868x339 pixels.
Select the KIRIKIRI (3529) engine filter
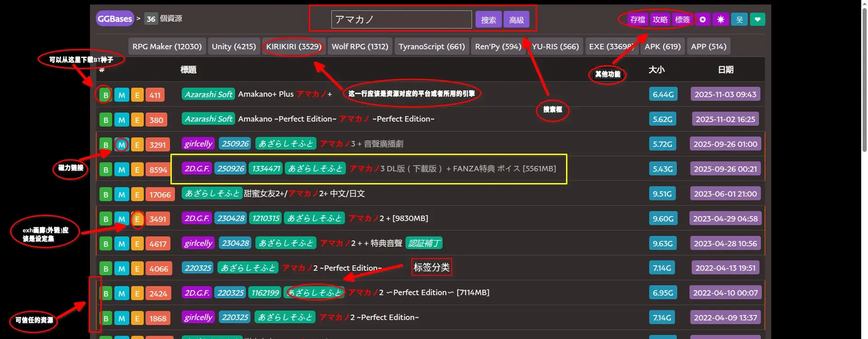coord(294,47)
